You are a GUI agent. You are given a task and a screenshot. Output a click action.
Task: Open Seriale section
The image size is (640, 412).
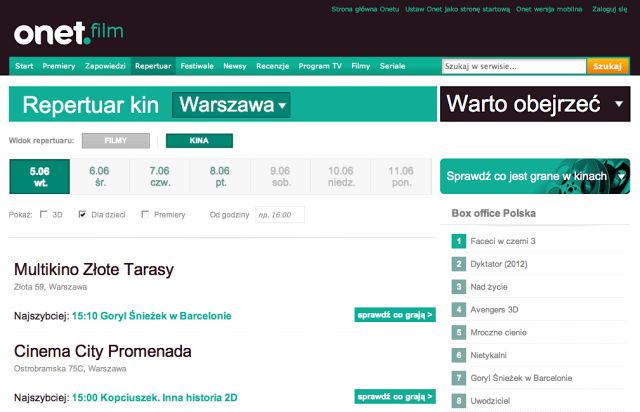[x=392, y=66]
